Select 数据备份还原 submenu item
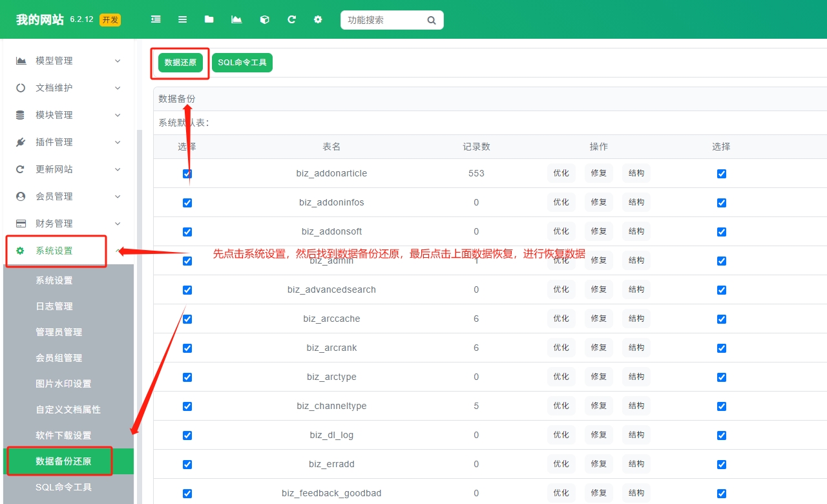The height and width of the screenshot is (504, 827). click(x=68, y=461)
